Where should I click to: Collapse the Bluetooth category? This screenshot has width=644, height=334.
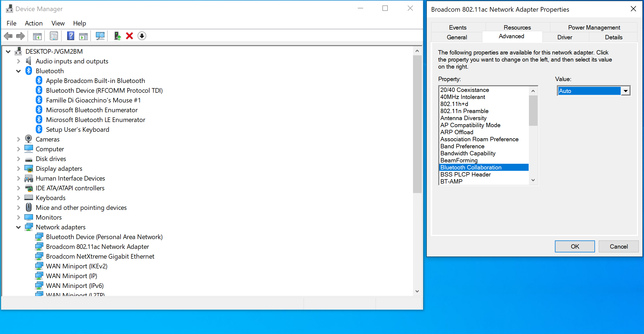(18, 71)
